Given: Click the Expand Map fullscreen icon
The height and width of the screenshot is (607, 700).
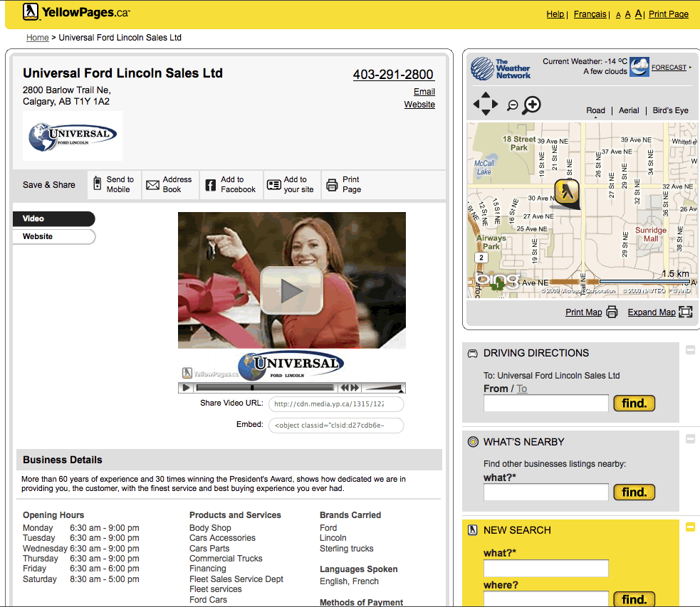Looking at the screenshot, I should tap(685, 312).
